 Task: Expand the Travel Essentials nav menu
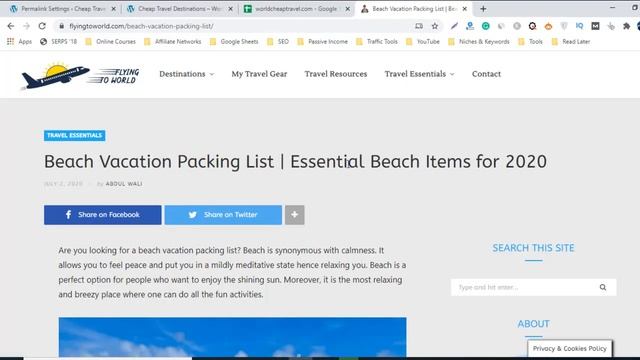click(419, 74)
